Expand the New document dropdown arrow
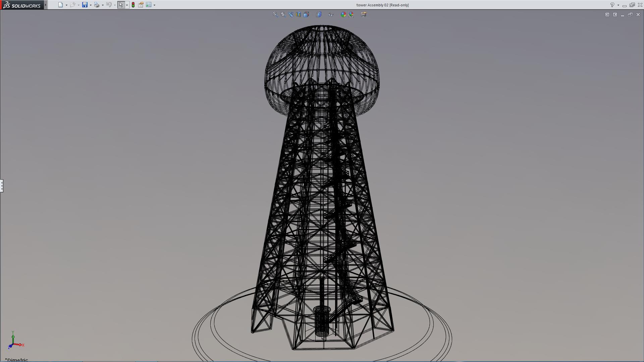Viewport: 644px width, 362px height. click(66, 5)
